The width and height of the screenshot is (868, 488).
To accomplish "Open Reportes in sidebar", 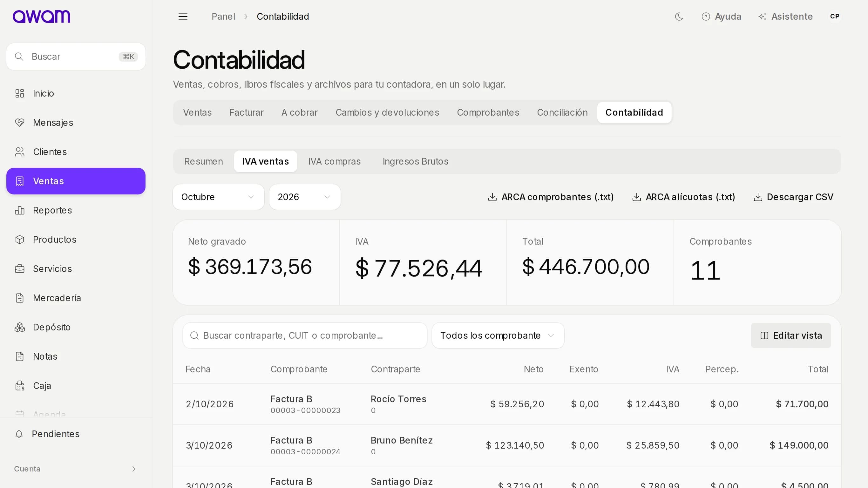I will coord(76,210).
